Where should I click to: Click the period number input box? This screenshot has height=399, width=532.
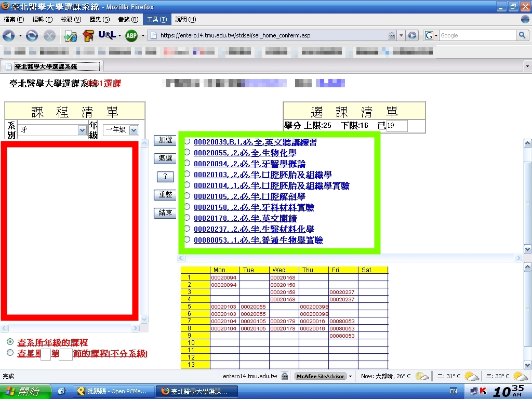click(65, 354)
